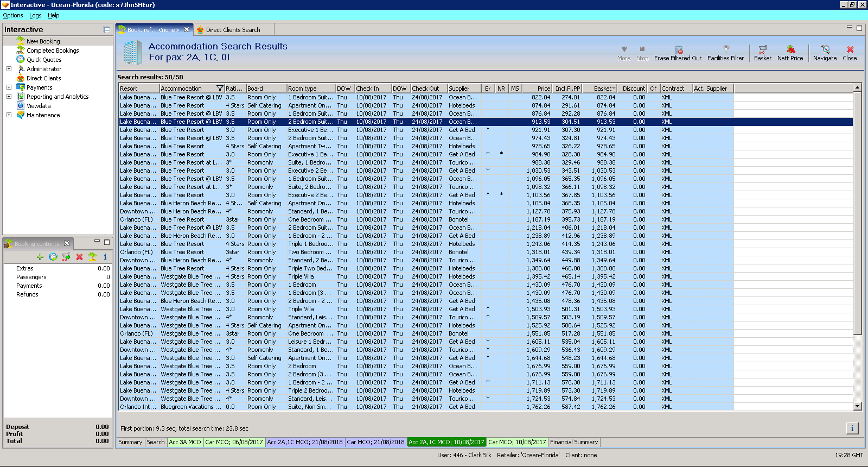
Task: Expand the Maintenance tree node
Action: (9, 115)
